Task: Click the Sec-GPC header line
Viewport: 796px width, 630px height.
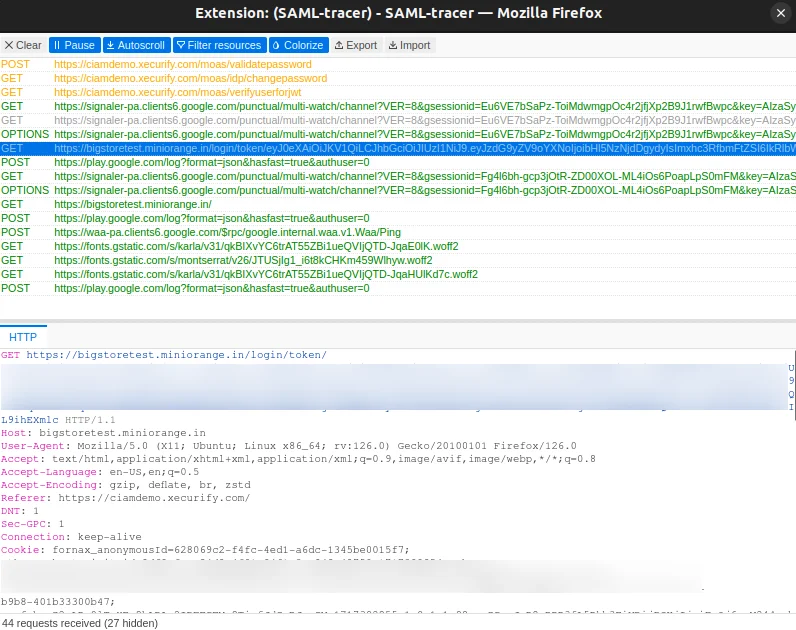Action: [x=32, y=524]
